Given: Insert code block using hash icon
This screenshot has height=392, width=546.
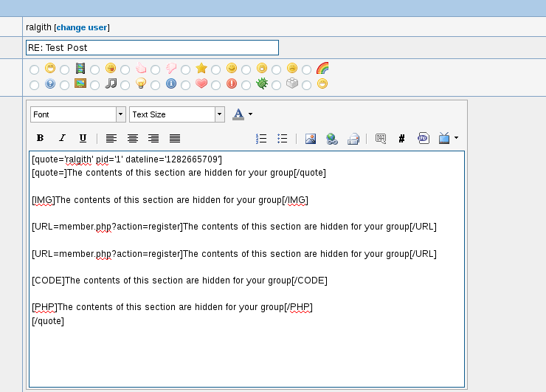Looking at the screenshot, I should coord(401,138).
